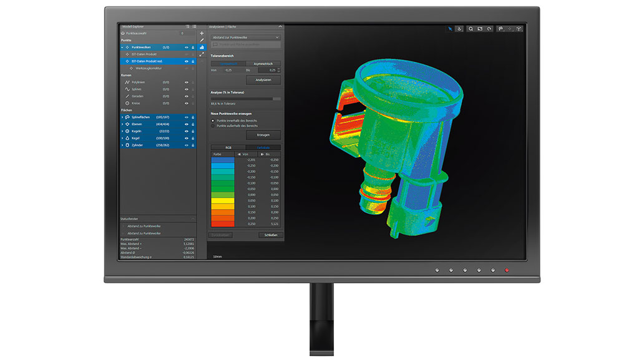Click the red color swatch in Farbe scale
This screenshot has width=644, height=362.
[223, 223]
